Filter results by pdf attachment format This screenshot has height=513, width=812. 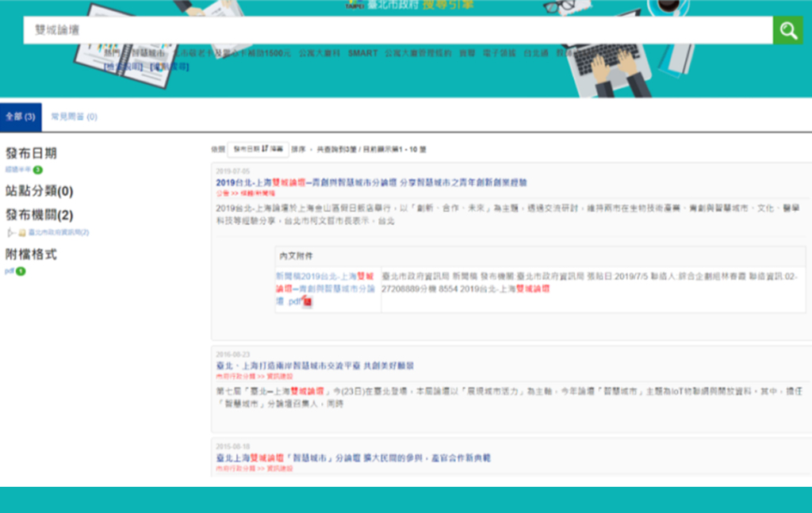coord(10,271)
